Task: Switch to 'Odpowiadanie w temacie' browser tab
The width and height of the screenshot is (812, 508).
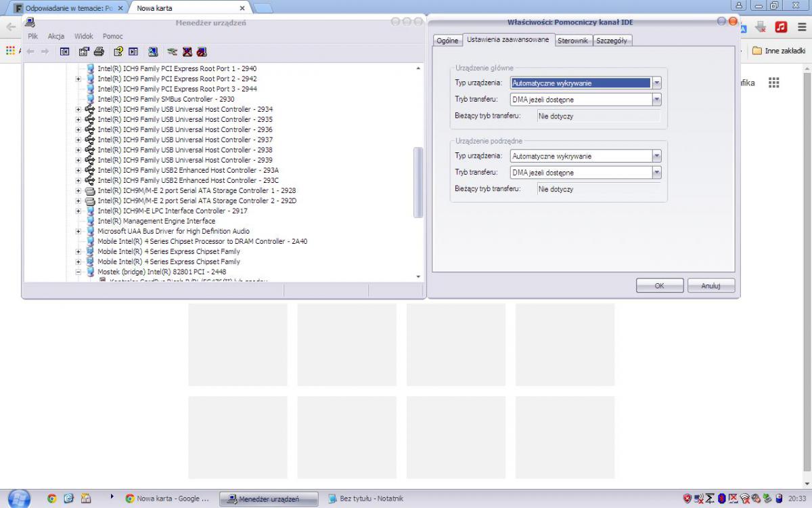Action: (x=68, y=8)
